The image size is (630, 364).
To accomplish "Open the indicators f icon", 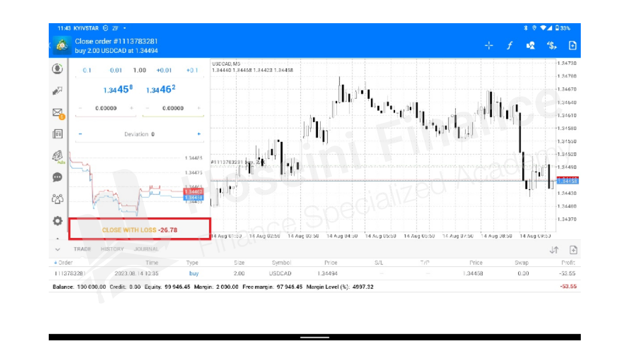I will (509, 45).
